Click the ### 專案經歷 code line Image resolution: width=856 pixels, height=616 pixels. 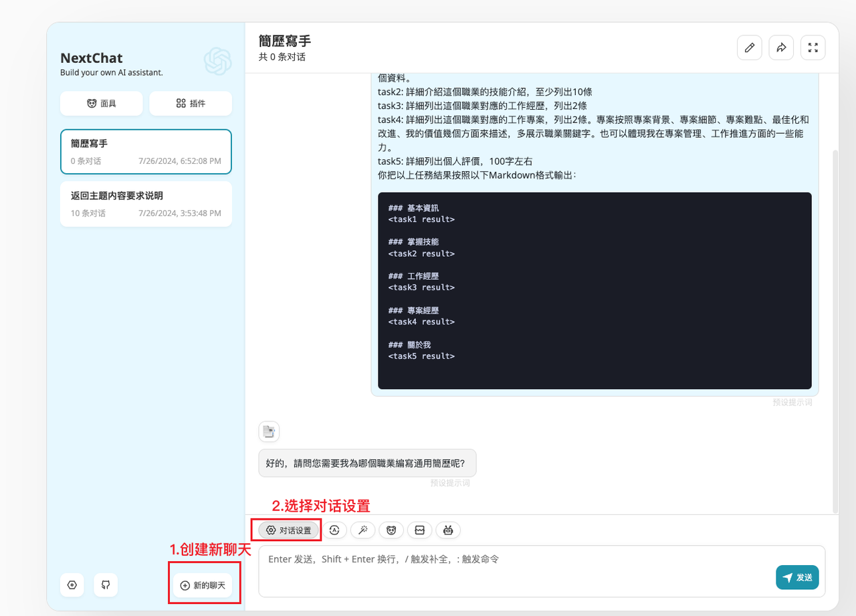[x=413, y=311]
